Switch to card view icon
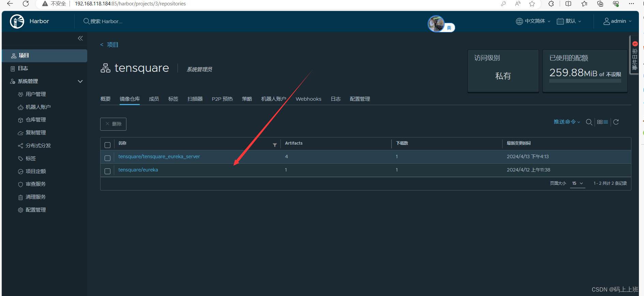This screenshot has height=296, width=644. [600, 122]
